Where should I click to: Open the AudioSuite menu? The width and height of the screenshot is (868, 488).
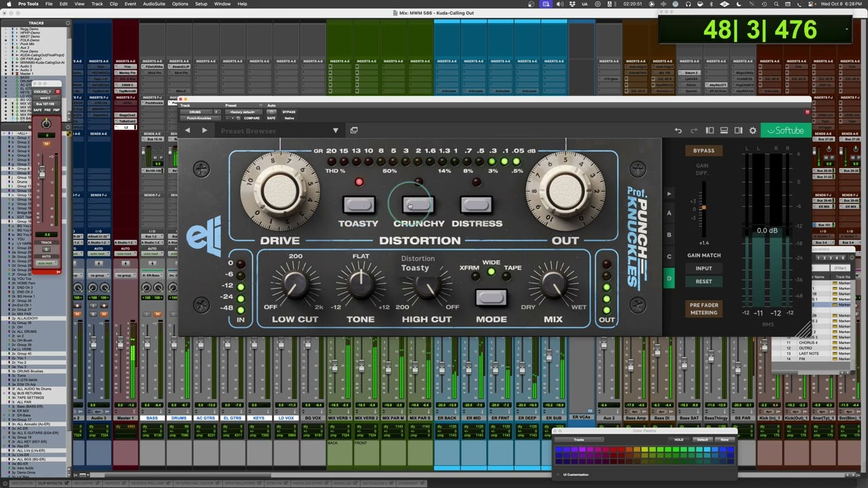[x=154, y=4]
